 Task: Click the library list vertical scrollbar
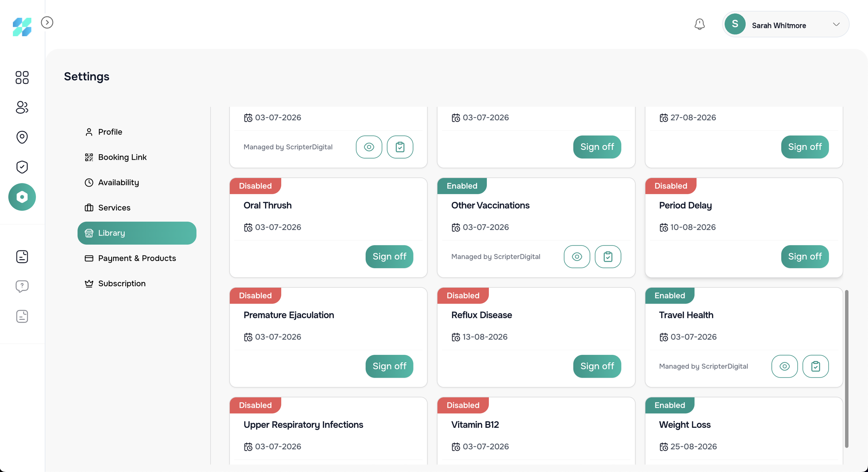coord(847,369)
